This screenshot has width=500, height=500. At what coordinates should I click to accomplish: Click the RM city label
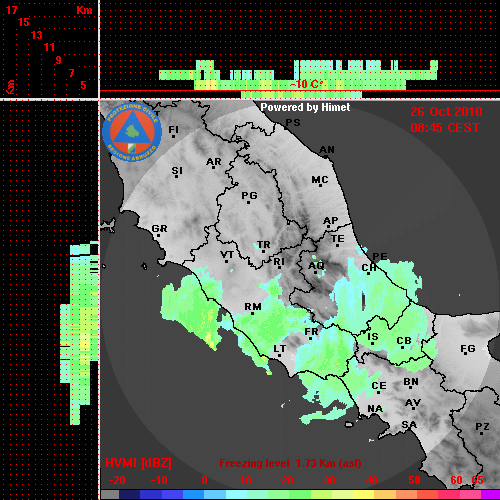(253, 307)
